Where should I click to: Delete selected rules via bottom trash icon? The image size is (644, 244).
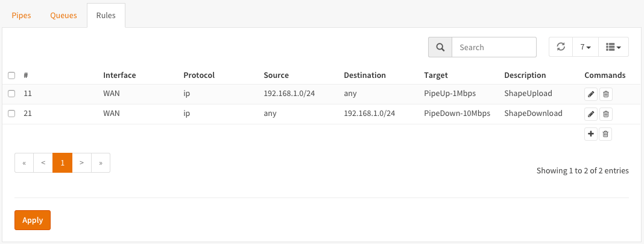tap(606, 134)
